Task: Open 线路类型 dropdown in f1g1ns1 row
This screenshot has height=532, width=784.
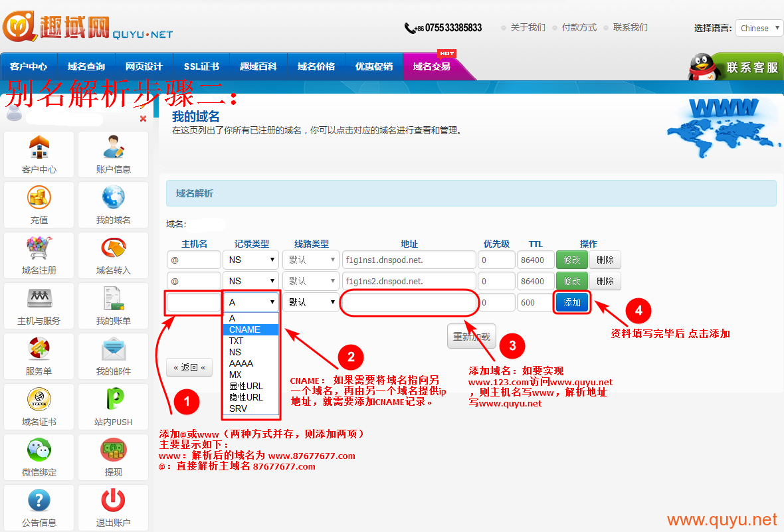Action: (311, 260)
